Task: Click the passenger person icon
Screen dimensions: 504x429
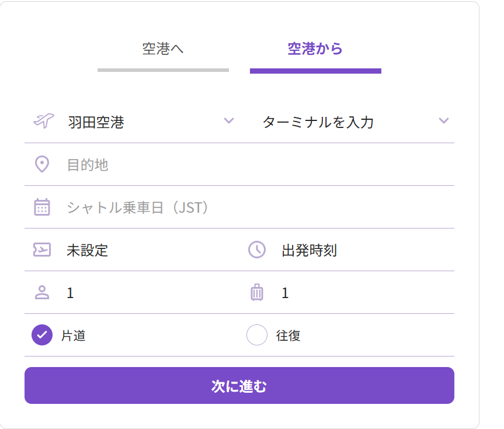Action: pyautogui.click(x=42, y=293)
